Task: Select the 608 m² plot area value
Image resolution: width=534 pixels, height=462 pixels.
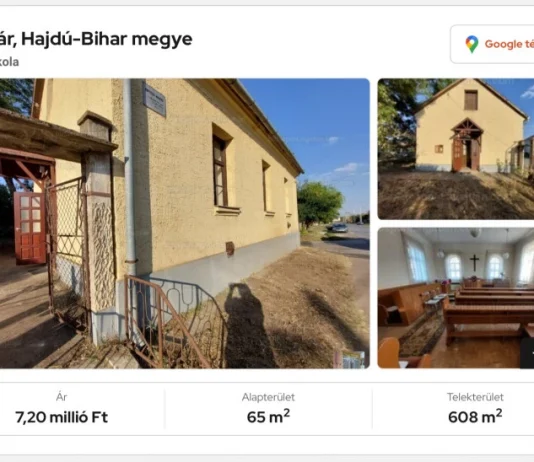Action: coord(475,416)
